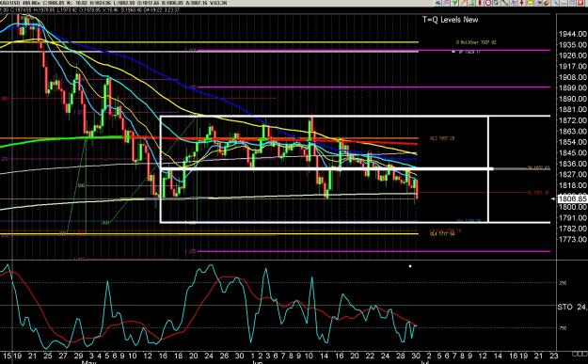Click the highlighted current price tag 1806.85
588x364 pixels.
pos(573,198)
